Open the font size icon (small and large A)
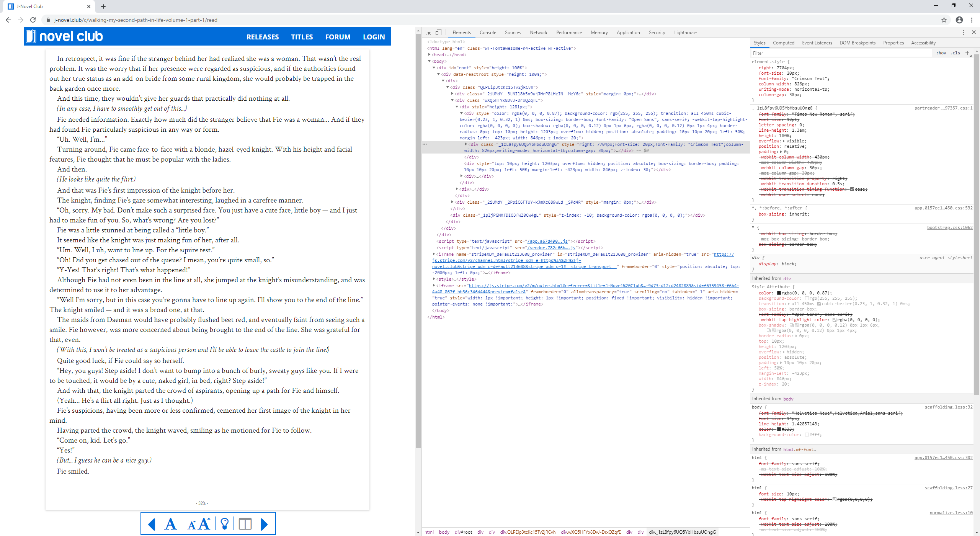This screenshot has width=980, height=536. point(199,524)
